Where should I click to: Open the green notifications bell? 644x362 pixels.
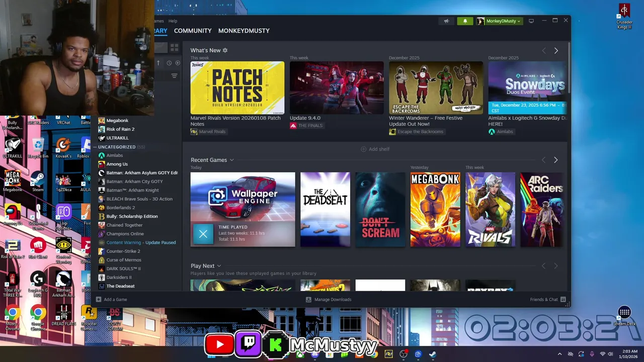tap(465, 21)
